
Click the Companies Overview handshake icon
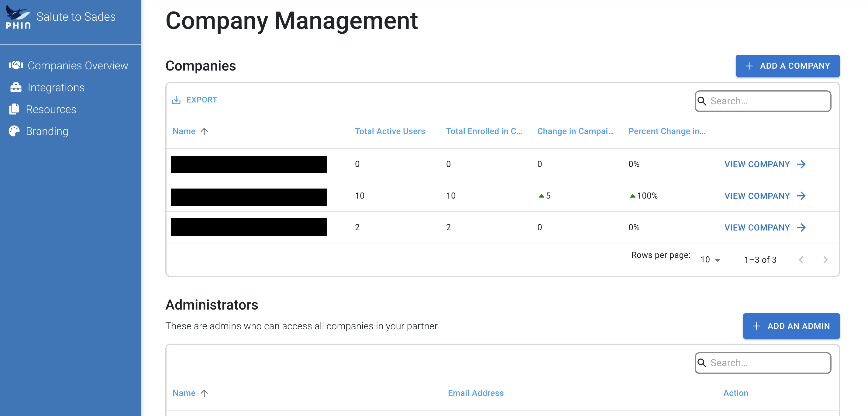click(x=16, y=65)
